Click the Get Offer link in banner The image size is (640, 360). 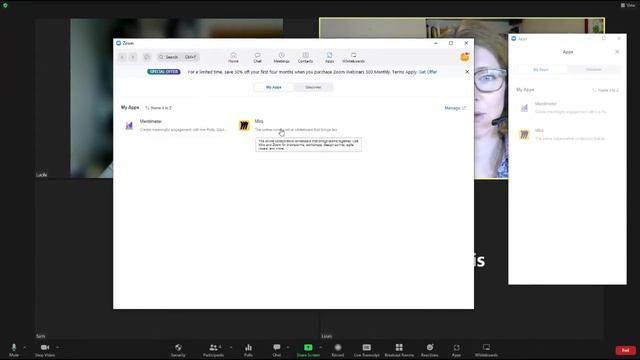pos(428,72)
